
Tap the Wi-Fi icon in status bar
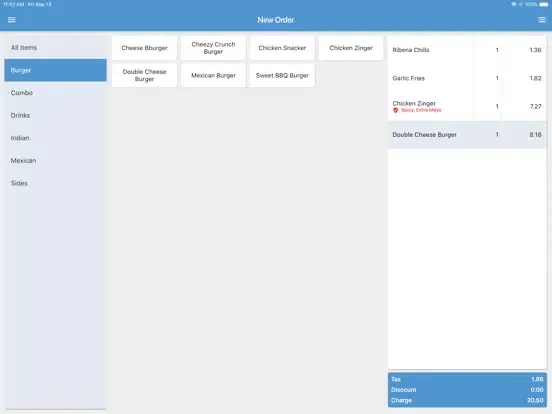coord(514,4)
